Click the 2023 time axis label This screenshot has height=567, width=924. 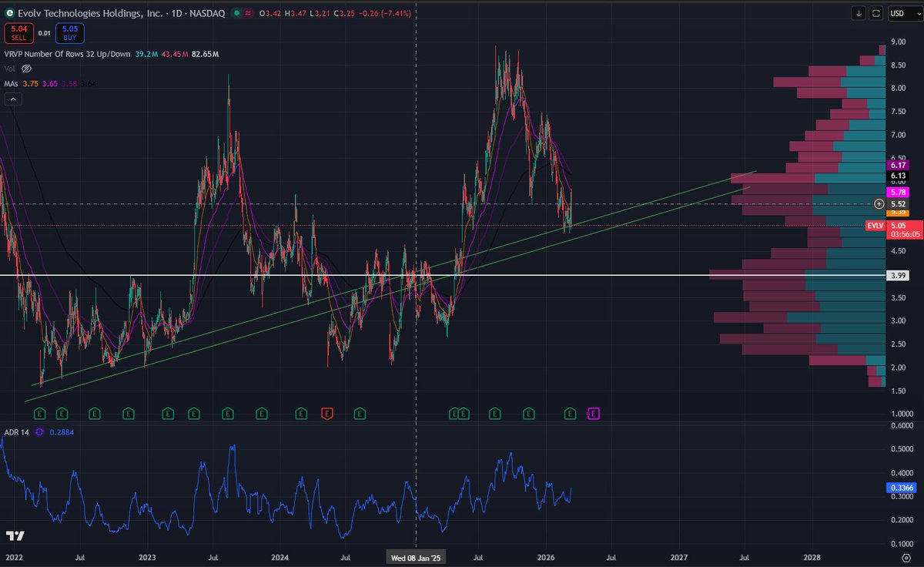point(148,556)
